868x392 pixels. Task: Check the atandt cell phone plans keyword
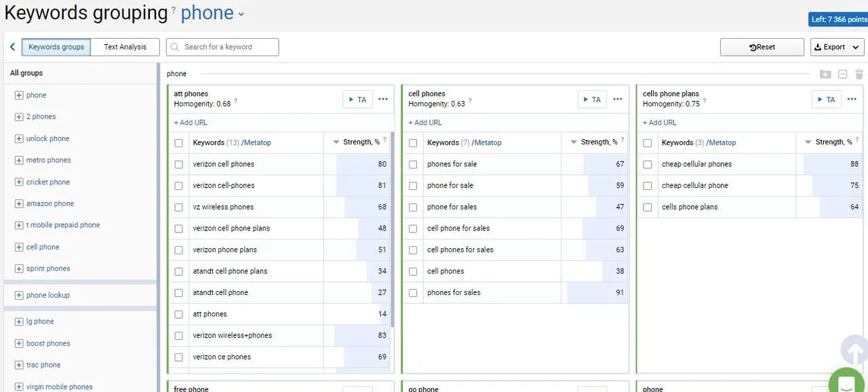(x=179, y=271)
